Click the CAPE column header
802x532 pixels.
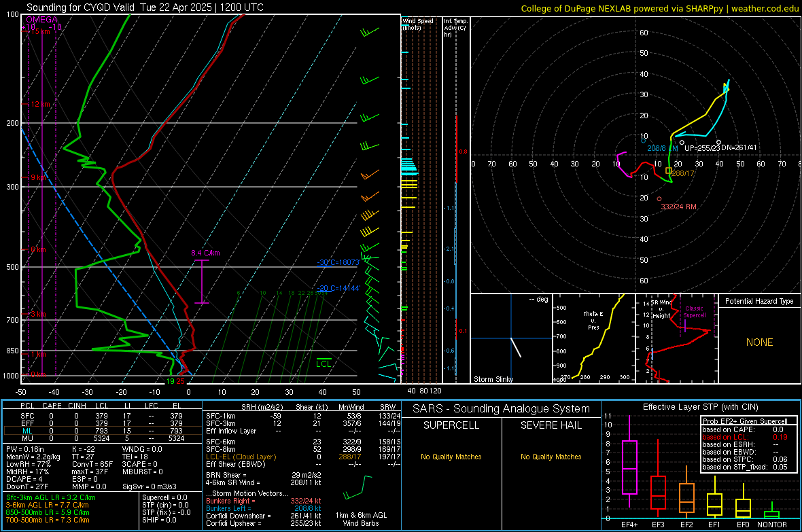(52, 406)
